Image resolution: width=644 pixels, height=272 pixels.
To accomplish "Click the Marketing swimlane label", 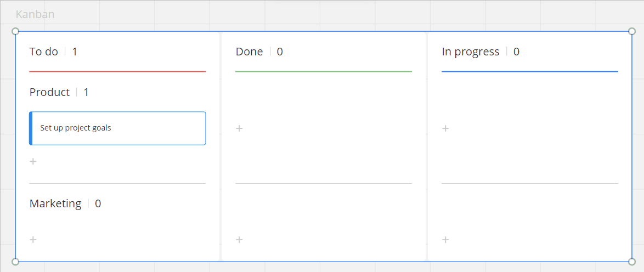I will [x=55, y=203].
